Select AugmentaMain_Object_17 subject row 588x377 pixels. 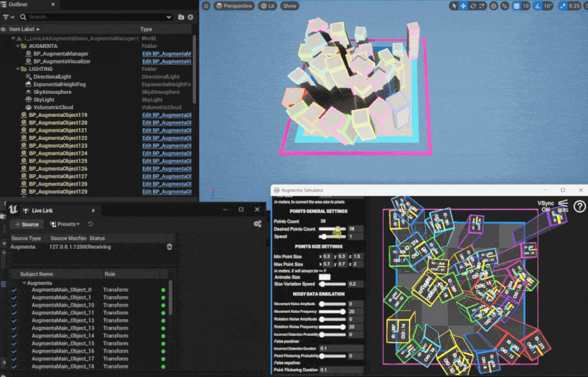89,359
